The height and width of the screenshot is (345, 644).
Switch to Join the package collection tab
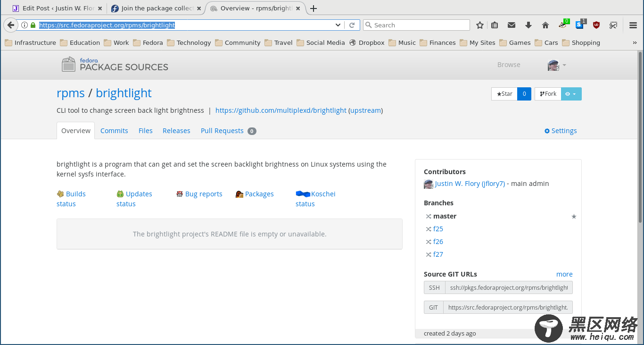[156, 8]
